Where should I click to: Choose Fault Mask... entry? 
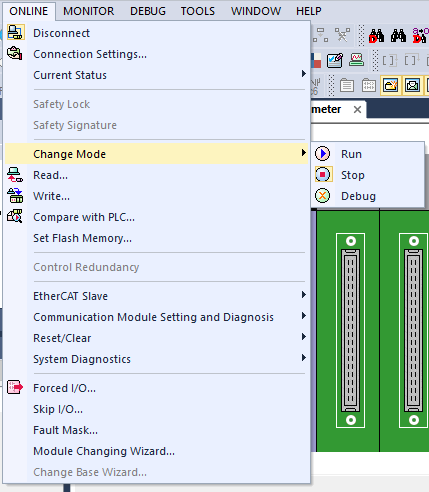tap(157, 430)
